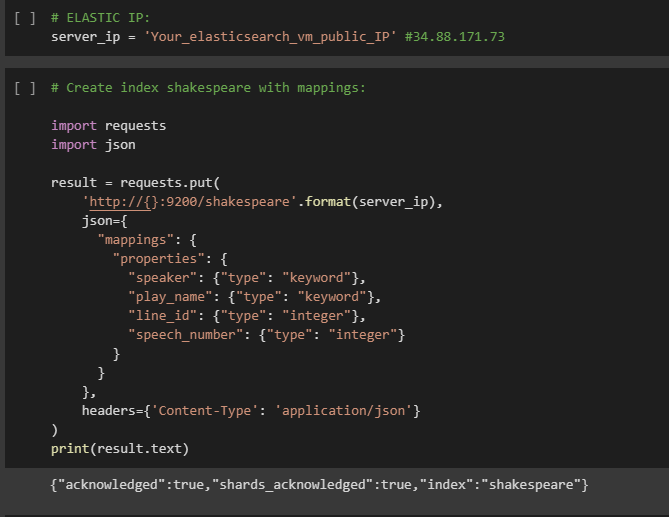669x517 pixels.
Task: Click the "play_name" keyword mapping line
Action: 254,297
